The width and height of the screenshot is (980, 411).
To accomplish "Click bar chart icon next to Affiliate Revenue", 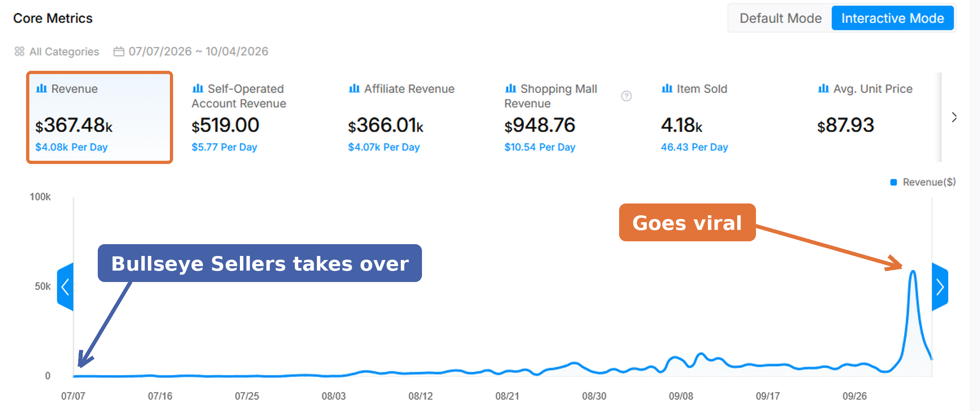I will [x=354, y=88].
